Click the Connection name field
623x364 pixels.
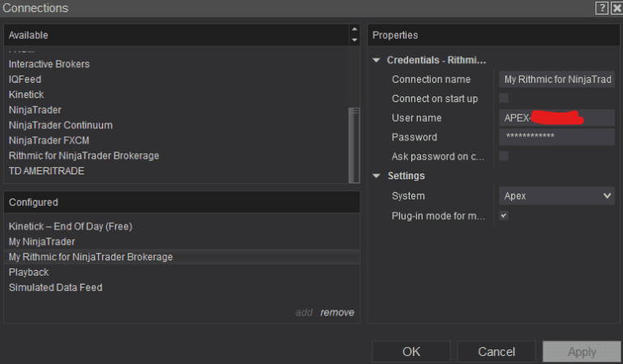(556, 79)
